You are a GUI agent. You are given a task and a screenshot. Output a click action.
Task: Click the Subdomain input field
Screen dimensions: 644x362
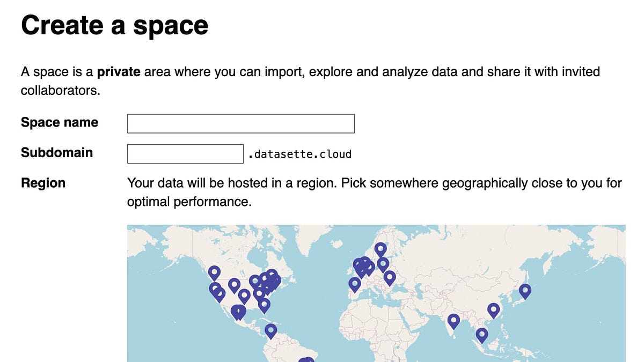(x=185, y=154)
